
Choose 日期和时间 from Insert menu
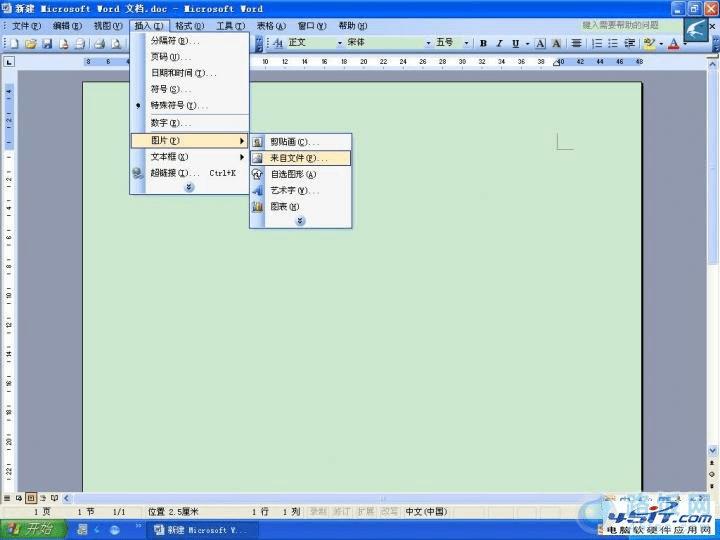[x=190, y=73]
